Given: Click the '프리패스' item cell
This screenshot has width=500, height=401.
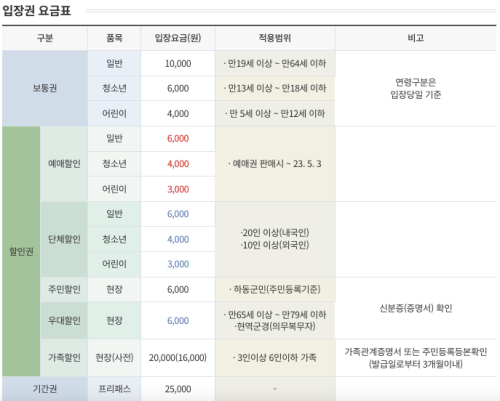Looking at the screenshot, I should (x=114, y=389).
